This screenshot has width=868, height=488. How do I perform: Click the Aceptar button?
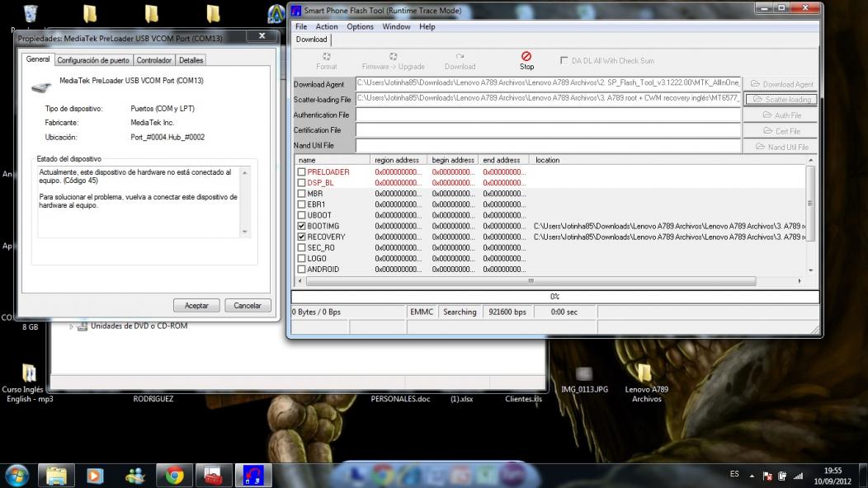(196, 306)
